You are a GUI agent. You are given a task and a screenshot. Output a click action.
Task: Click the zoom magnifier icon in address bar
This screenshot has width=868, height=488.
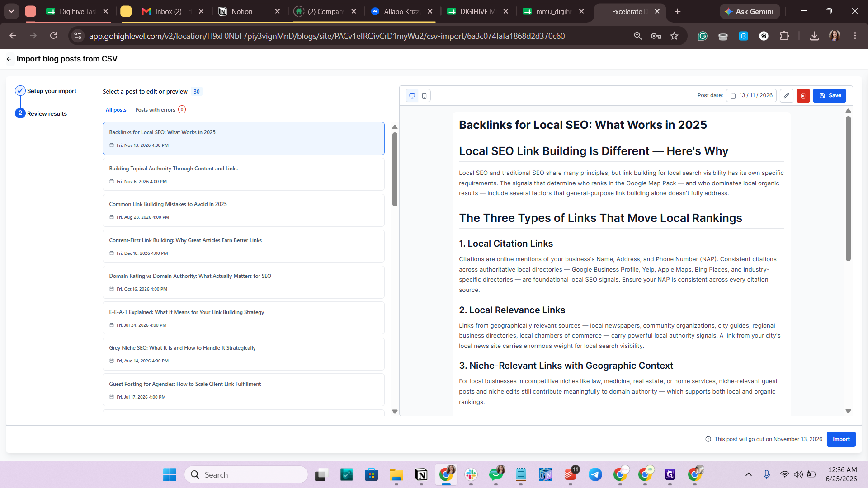click(x=638, y=36)
